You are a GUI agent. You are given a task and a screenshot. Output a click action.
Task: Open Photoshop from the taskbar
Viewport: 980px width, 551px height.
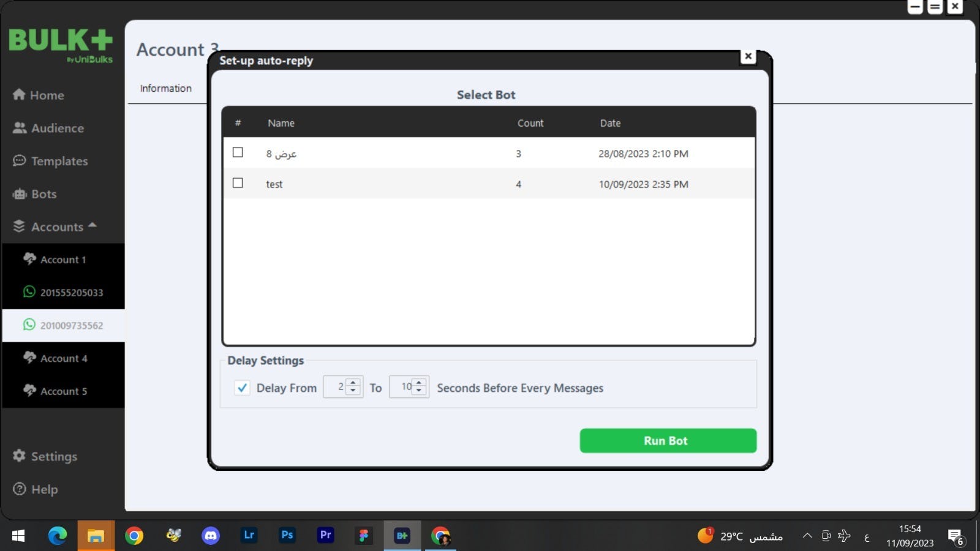287,535
